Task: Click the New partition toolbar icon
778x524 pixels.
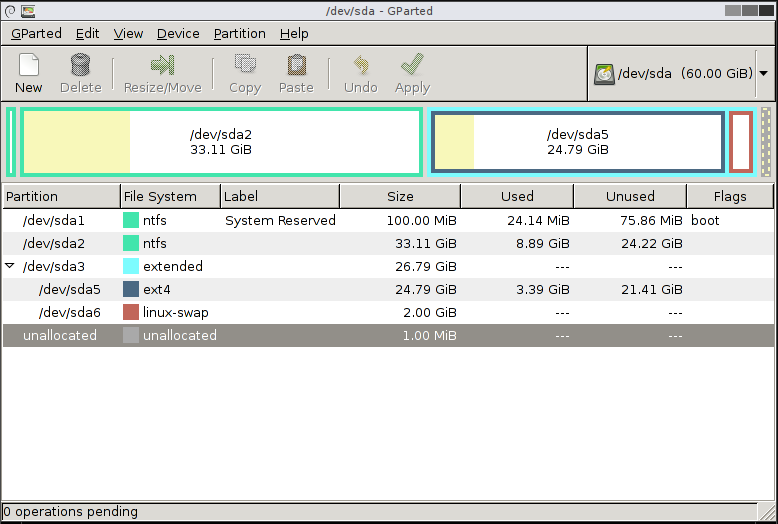Action: click(29, 66)
